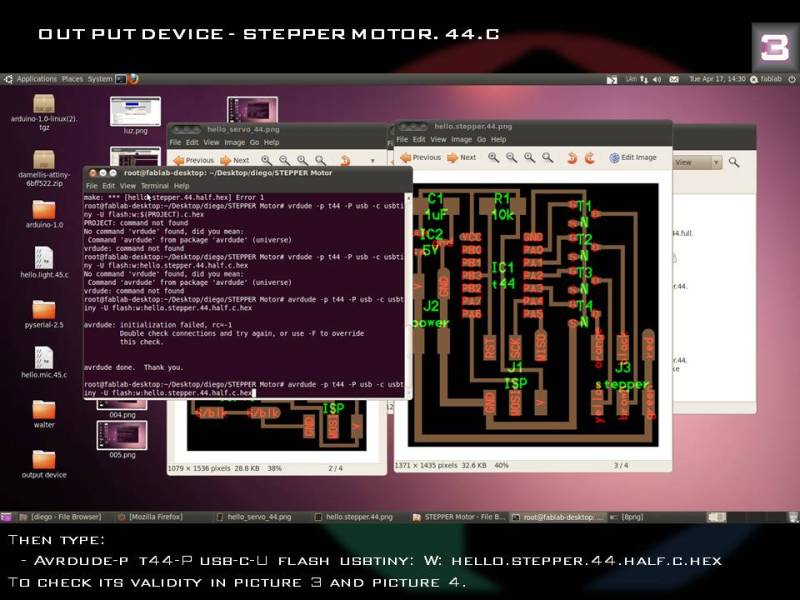
Task: Open the View dropdown in file browser
Action: [x=698, y=163]
